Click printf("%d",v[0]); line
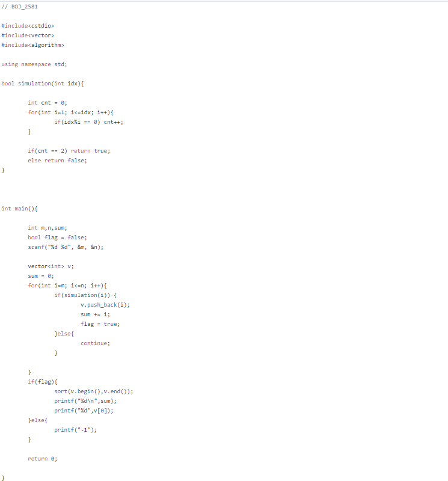 tap(84, 411)
